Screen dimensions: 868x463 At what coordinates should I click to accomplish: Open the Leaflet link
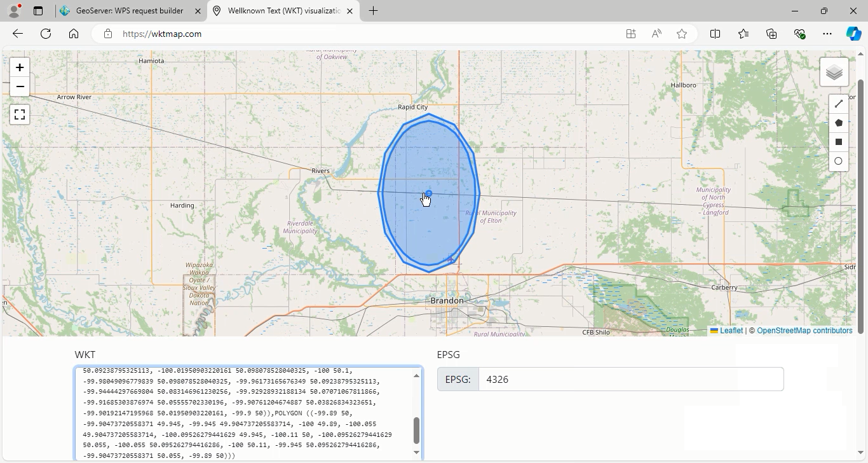731,331
